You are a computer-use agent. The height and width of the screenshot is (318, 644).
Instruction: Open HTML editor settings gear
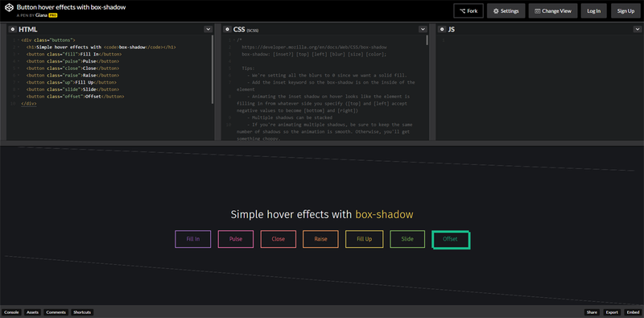[12, 30]
